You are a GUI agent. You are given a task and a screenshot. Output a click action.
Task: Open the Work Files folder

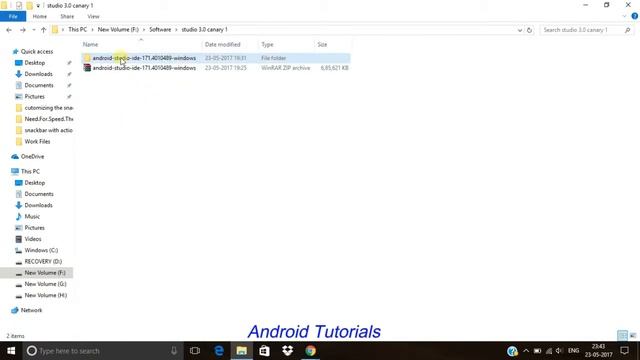coord(37,142)
